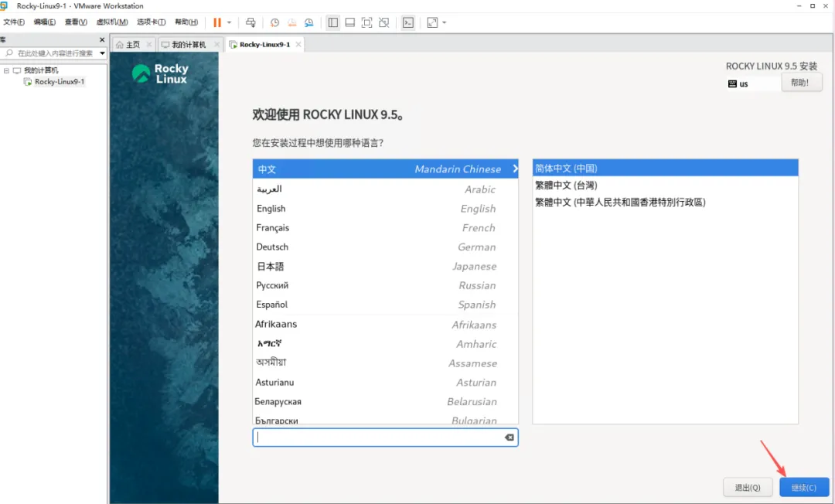Select 我的计算机 in the library tree
The width and height of the screenshot is (835, 504).
pos(41,70)
